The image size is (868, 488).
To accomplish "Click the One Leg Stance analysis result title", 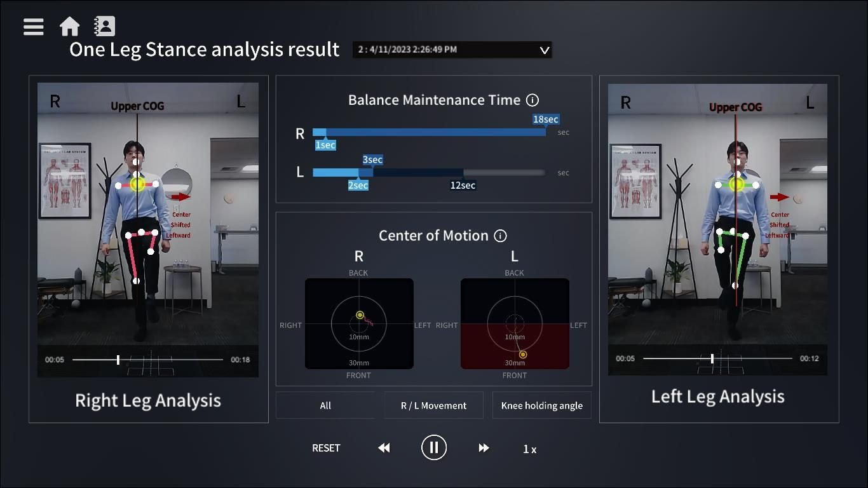I will 205,50.
